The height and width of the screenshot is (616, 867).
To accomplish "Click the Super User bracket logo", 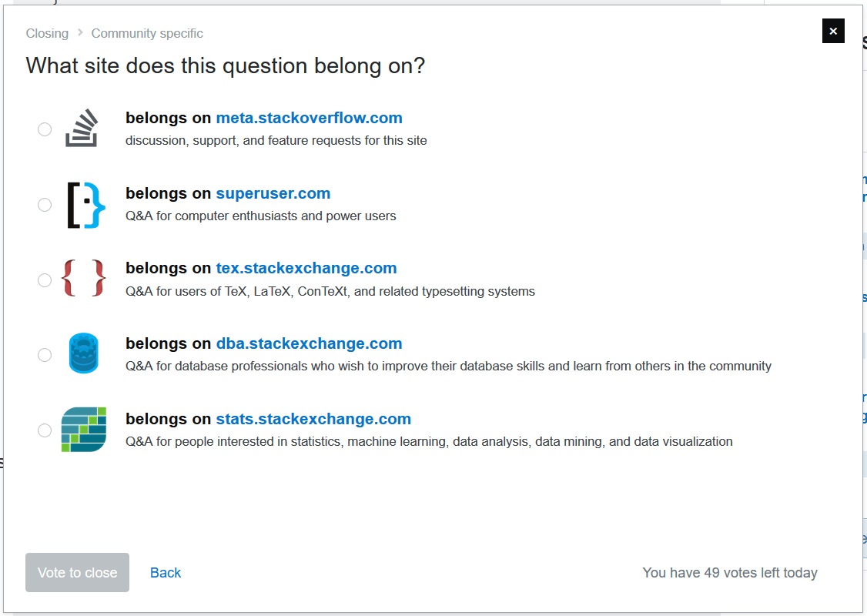I will pyautogui.click(x=84, y=205).
